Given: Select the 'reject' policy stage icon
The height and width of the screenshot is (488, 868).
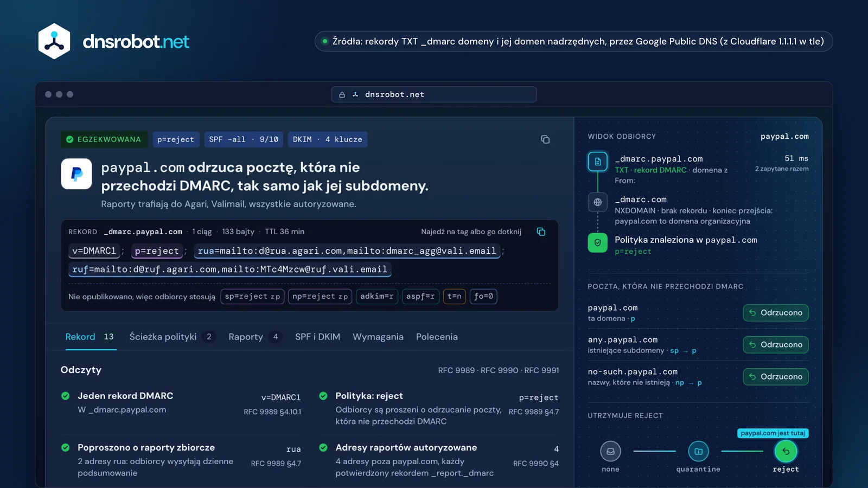Looking at the screenshot, I should point(786,451).
